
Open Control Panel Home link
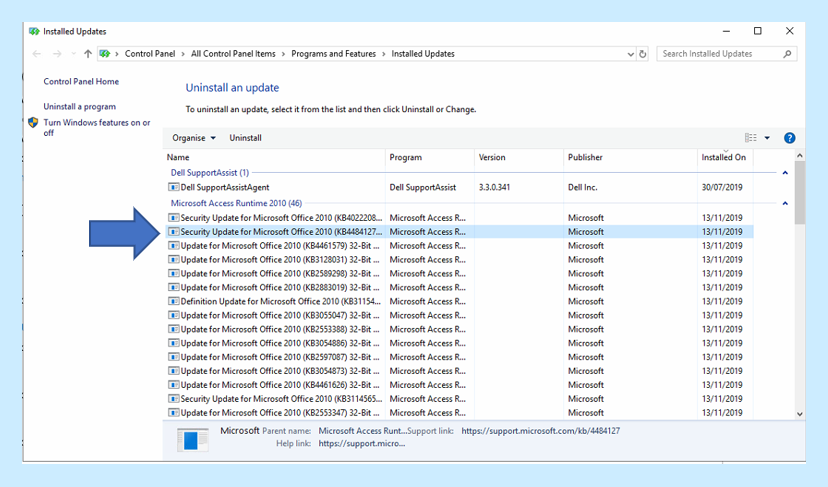(81, 81)
